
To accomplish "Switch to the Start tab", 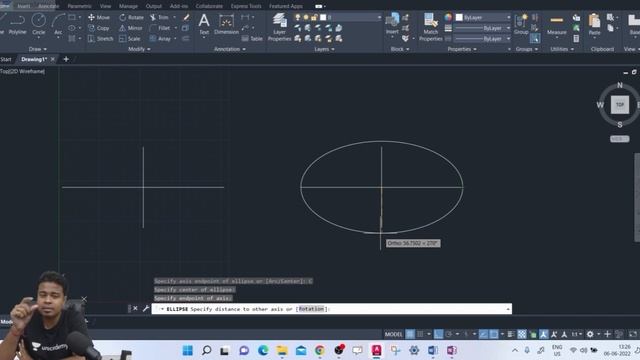I will [x=6, y=59].
